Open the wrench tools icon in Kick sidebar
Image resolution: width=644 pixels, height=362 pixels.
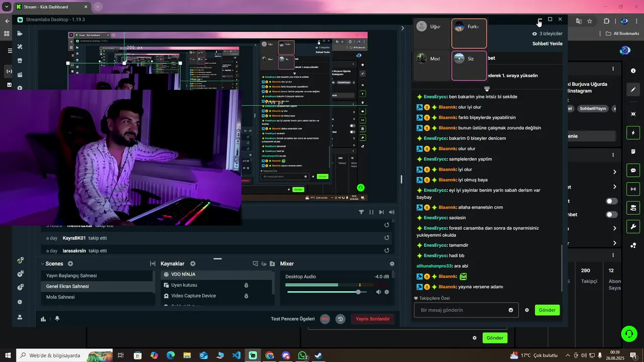633,226
